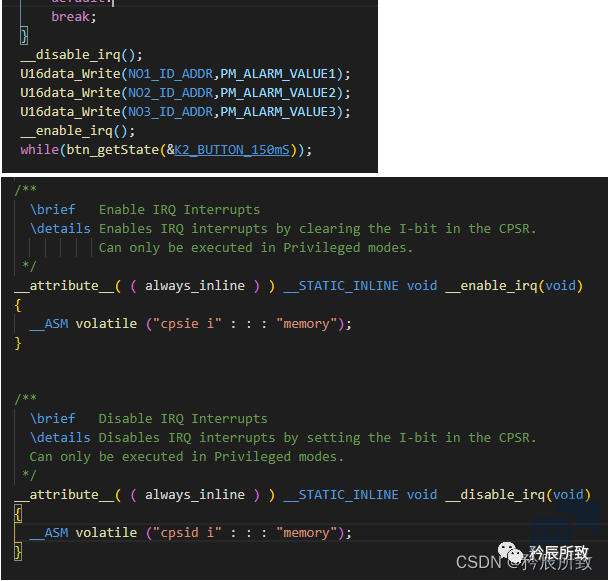Click btn_getState in the while statement
This screenshot has width=609, height=581.
point(113,150)
